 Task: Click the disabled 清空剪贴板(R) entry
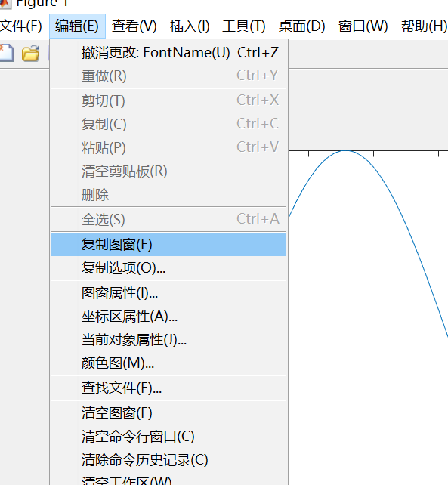(x=168, y=171)
